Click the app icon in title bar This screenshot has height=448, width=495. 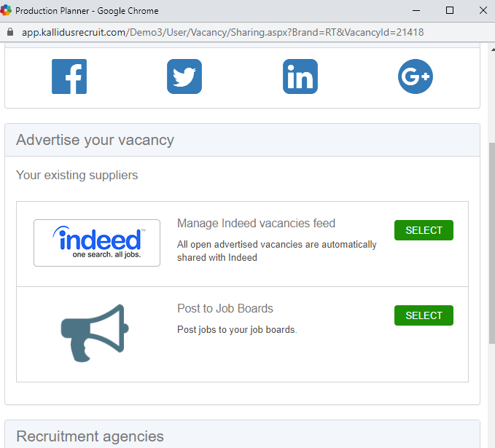click(x=6, y=11)
